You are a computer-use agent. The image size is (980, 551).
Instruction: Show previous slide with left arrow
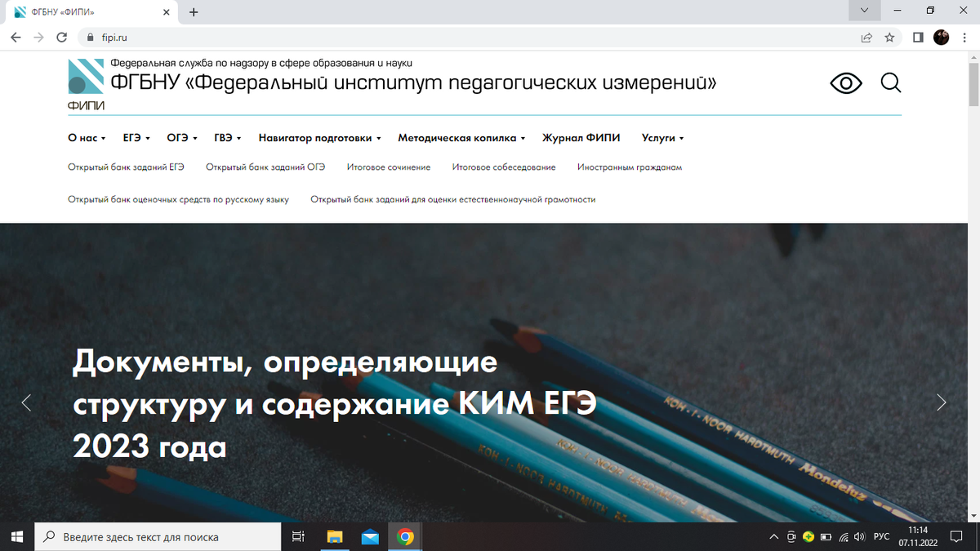(x=26, y=402)
